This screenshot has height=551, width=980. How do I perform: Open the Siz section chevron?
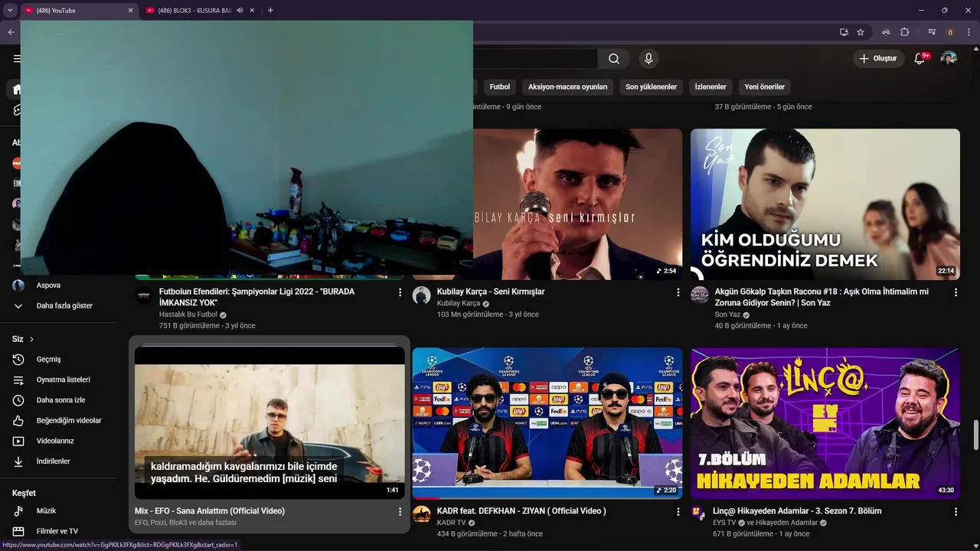(31, 339)
